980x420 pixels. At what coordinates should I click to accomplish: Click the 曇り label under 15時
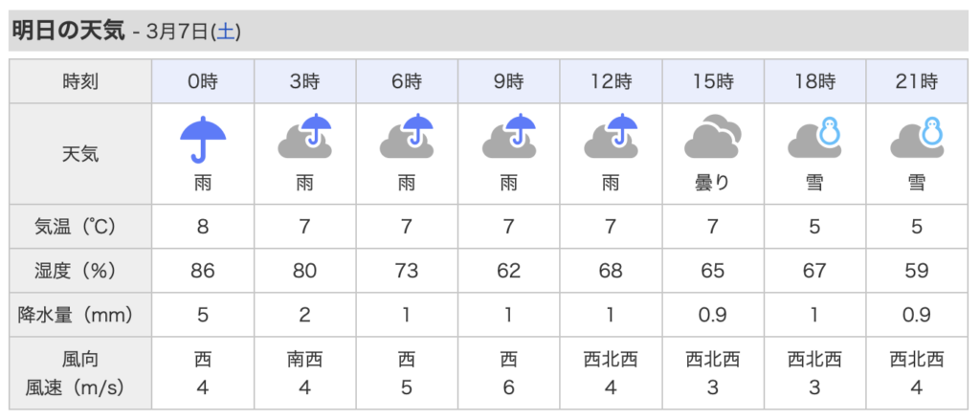[712, 183]
